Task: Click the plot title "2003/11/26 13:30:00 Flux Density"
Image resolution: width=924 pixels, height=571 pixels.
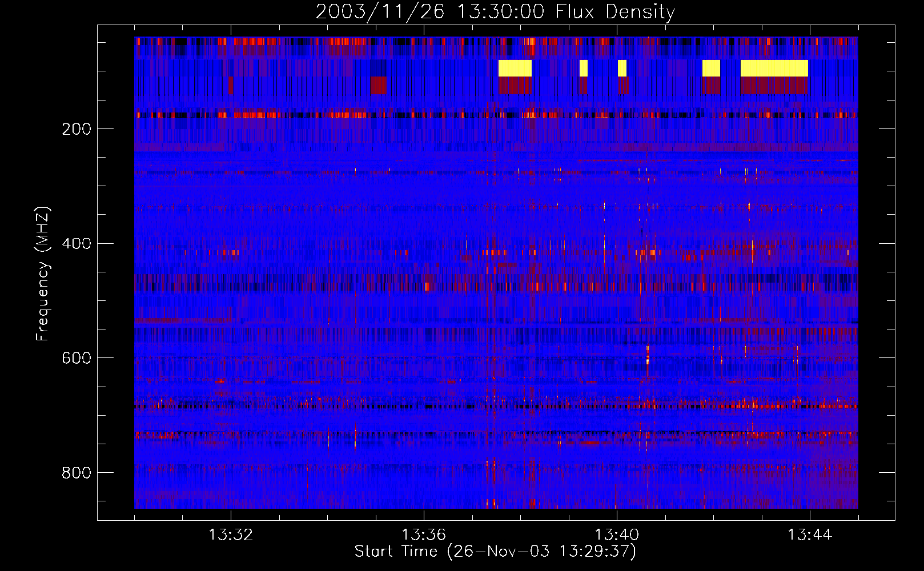Action: coord(495,12)
